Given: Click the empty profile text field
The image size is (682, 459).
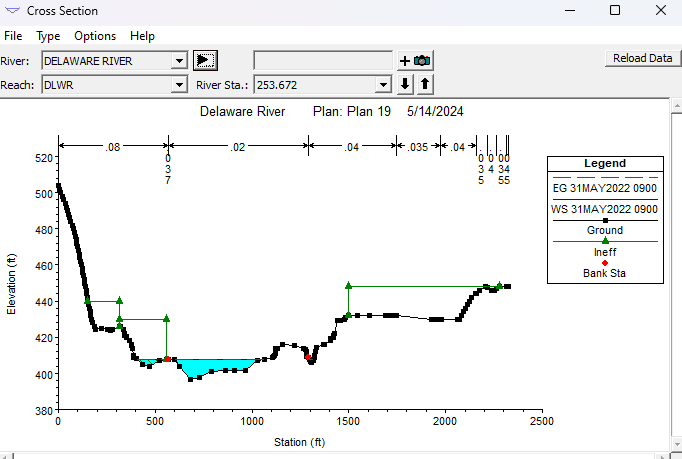Looking at the screenshot, I should (323, 60).
